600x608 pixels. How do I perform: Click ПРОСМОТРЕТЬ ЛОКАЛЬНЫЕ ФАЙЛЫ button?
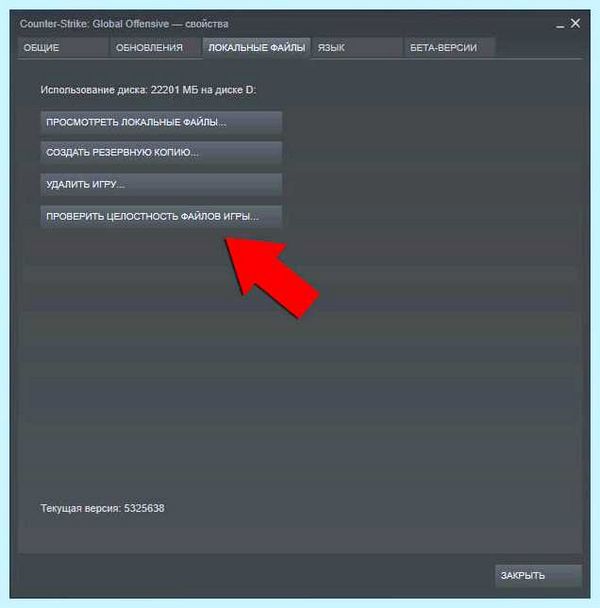click(x=161, y=123)
